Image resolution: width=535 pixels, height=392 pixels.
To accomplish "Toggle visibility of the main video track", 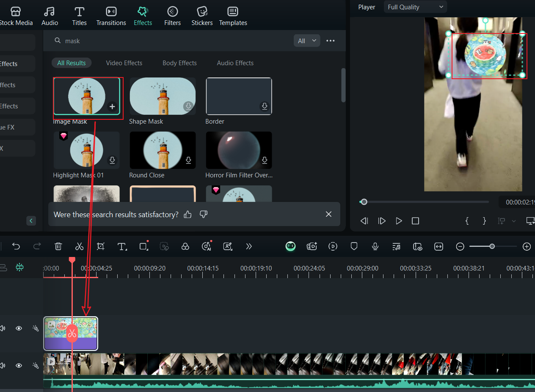I will [x=19, y=365].
